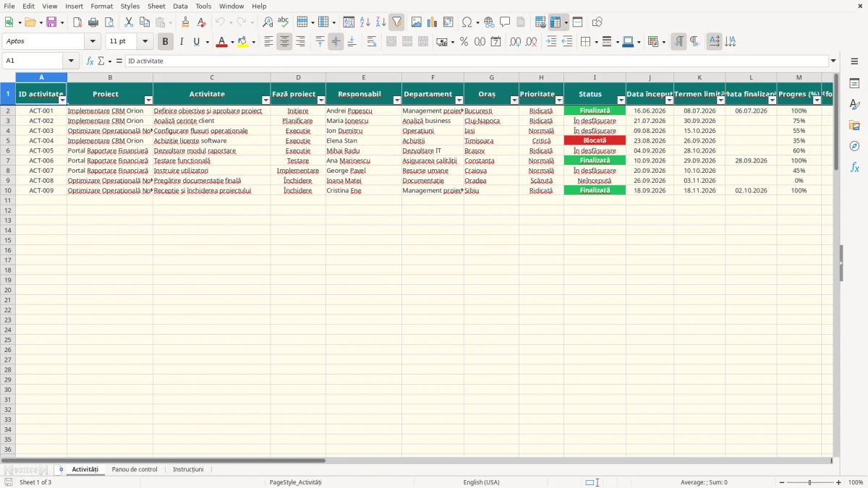Switch to Panou de control sheet tab
868x488 pixels.
[135, 469]
